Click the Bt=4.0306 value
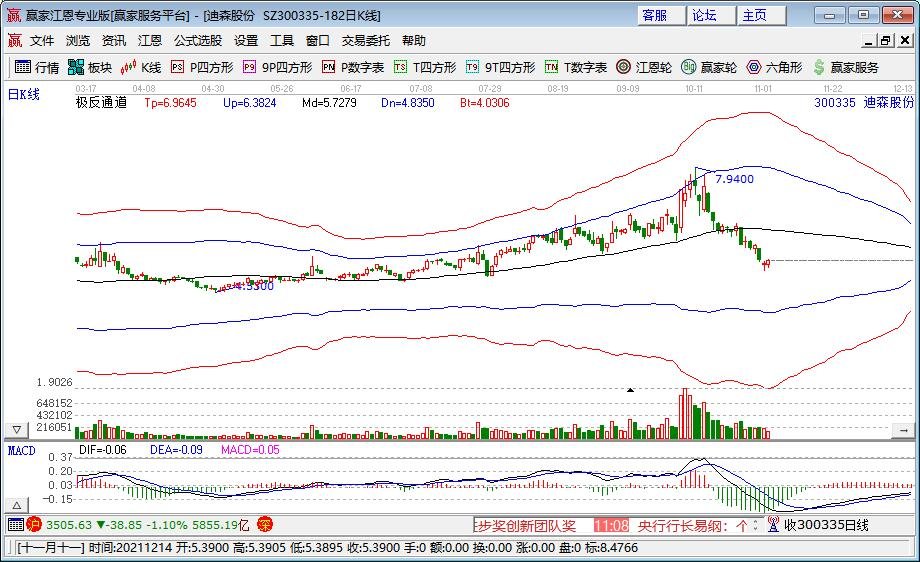The height and width of the screenshot is (562, 920). tap(485, 103)
